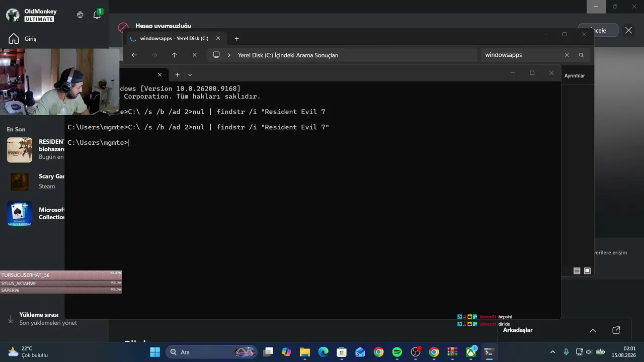Open Microsoft Store from the taskbar
The image size is (644, 362).
342,352
